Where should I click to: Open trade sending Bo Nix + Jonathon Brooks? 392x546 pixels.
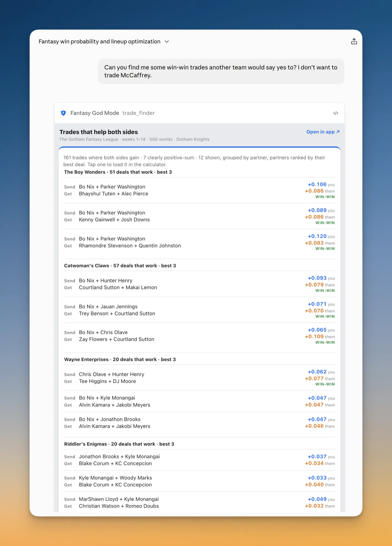click(x=199, y=423)
